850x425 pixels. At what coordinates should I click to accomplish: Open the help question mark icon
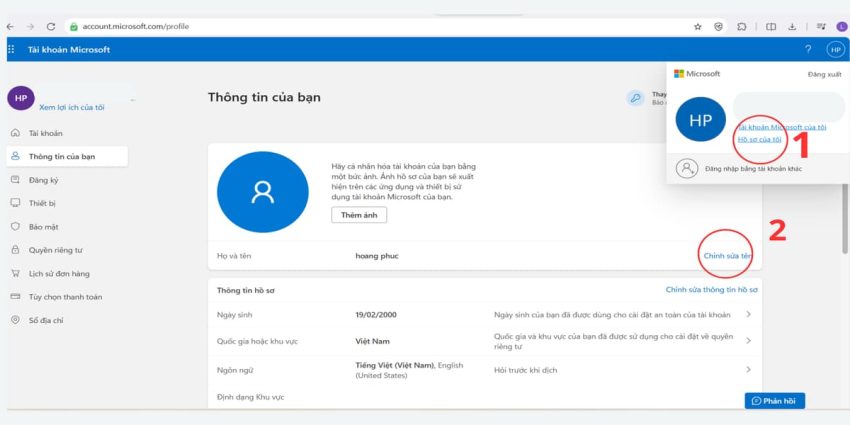click(x=808, y=49)
